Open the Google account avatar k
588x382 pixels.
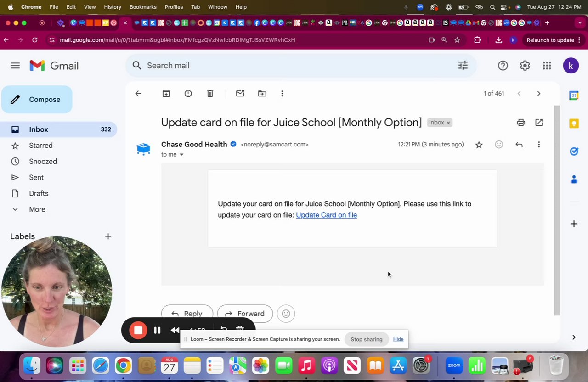(571, 66)
